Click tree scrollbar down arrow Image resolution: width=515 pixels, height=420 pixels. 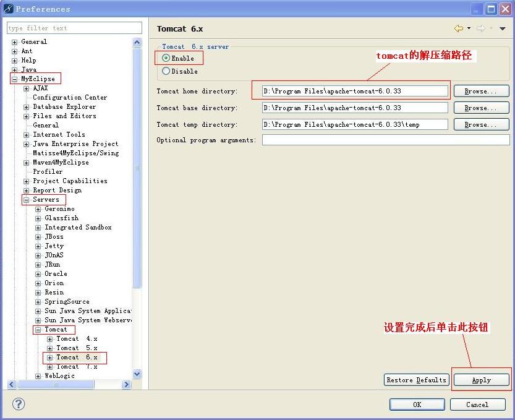click(x=137, y=374)
